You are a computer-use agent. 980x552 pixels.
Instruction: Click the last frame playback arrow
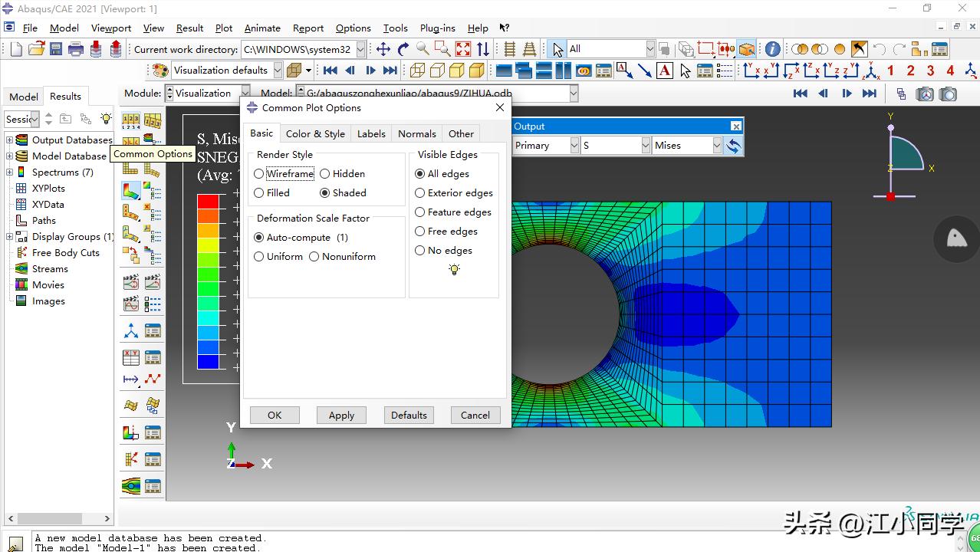pos(869,94)
